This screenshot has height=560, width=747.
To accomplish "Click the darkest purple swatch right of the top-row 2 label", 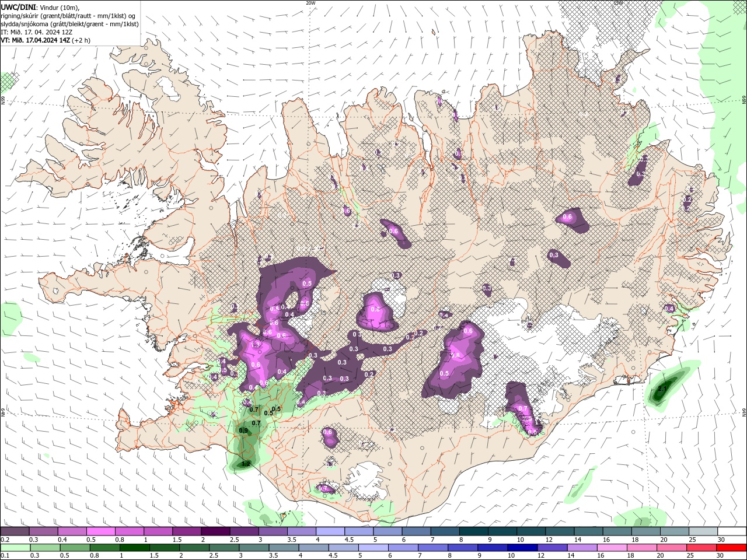I will pos(215,531).
